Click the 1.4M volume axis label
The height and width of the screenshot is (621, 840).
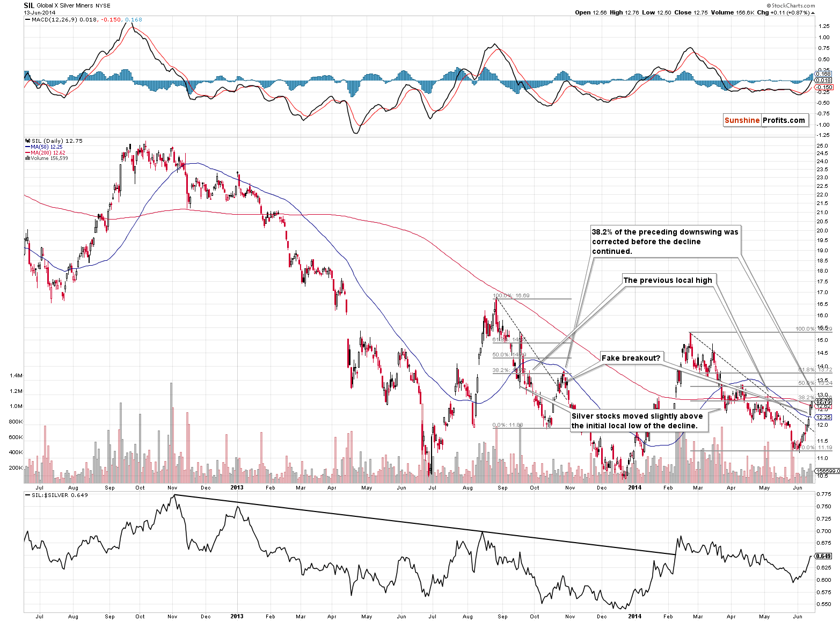click(x=16, y=376)
